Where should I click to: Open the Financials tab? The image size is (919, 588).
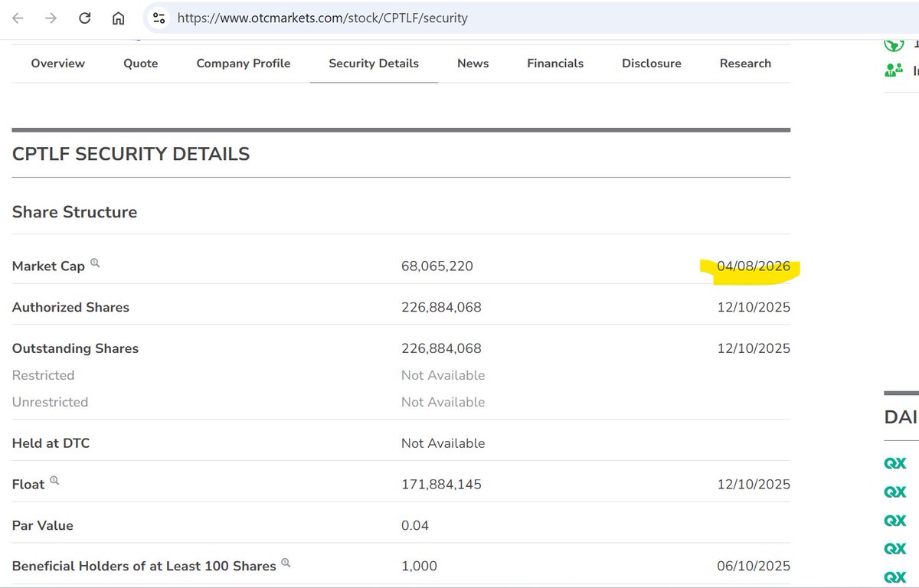[555, 64]
